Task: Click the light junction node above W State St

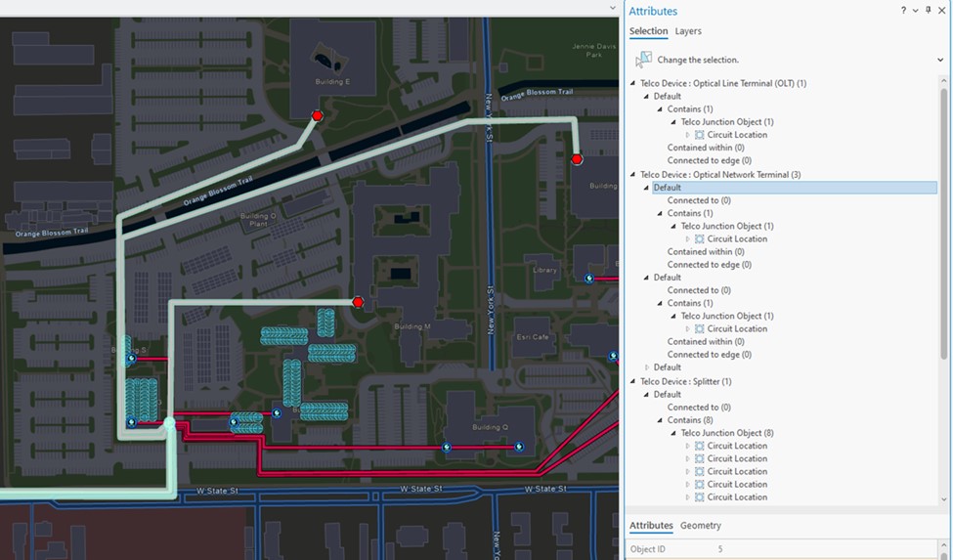Action: [169, 423]
